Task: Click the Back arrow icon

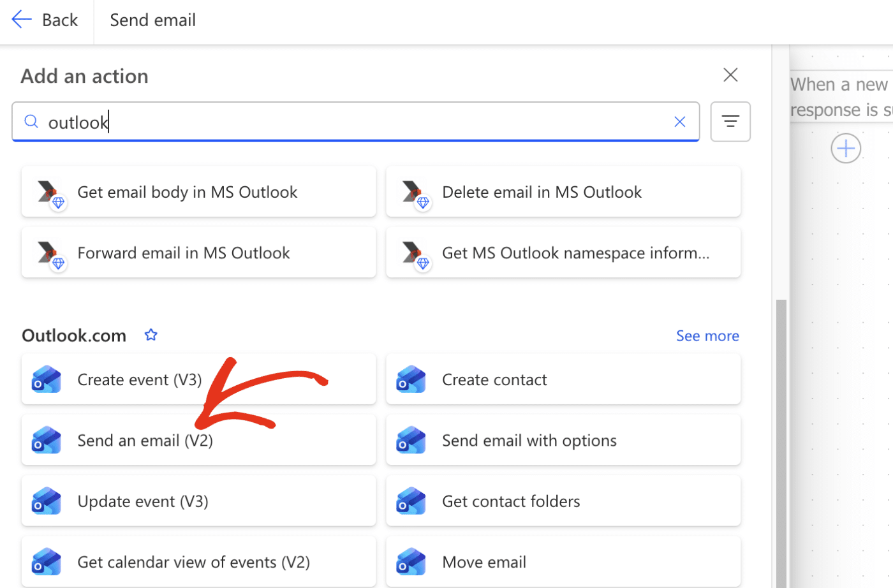Action: coord(22,20)
